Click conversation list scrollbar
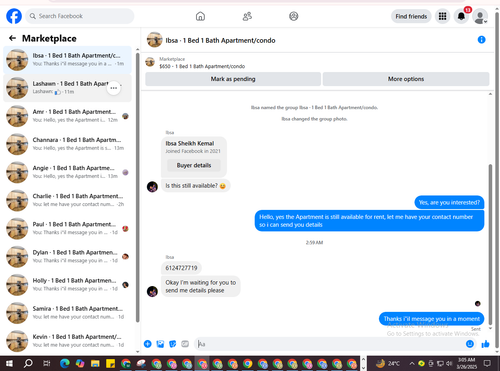The height and width of the screenshot is (371, 500). pos(138,187)
